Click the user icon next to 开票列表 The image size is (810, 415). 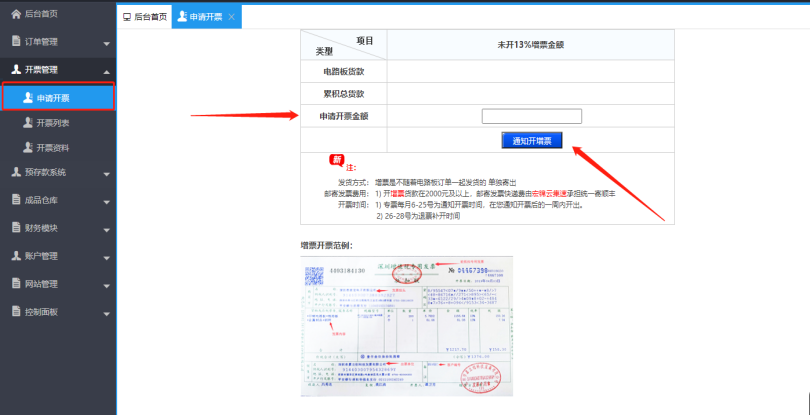(28, 122)
